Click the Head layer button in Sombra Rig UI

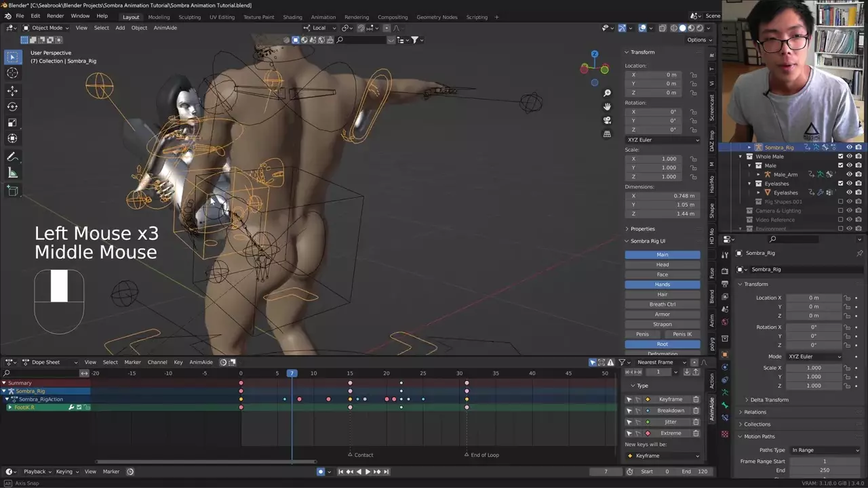[662, 264]
